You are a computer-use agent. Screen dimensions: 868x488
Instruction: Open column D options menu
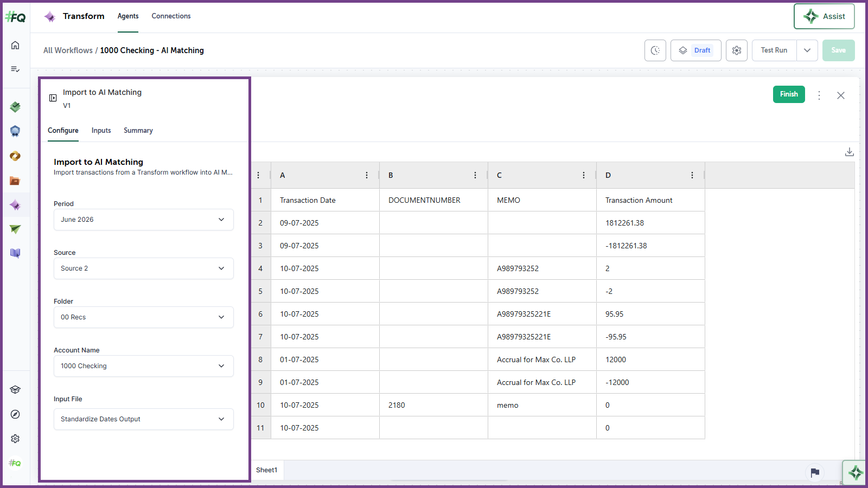(x=692, y=175)
